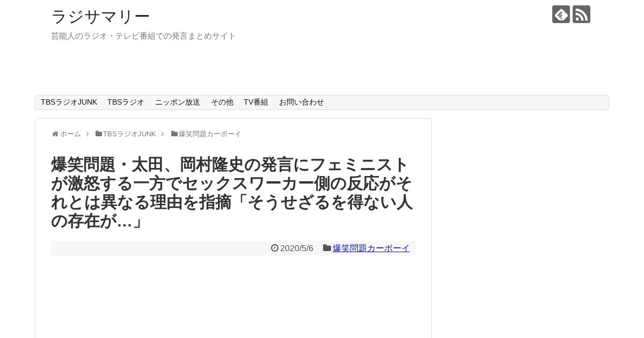644x338 pixels.
Task: Open the RSS feed icon
Action: click(x=581, y=14)
